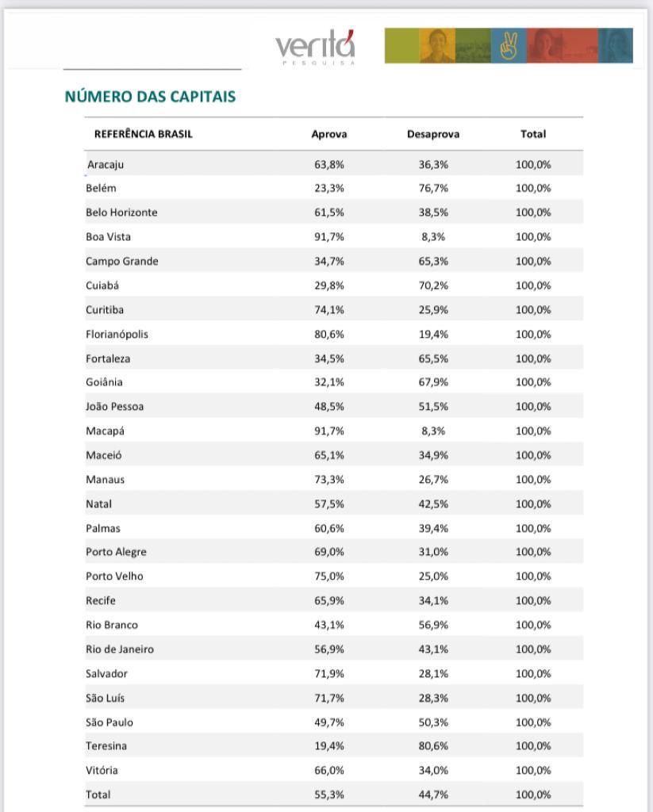Click the Aprova column header
653x812 pixels.
pyautogui.click(x=329, y=134)
